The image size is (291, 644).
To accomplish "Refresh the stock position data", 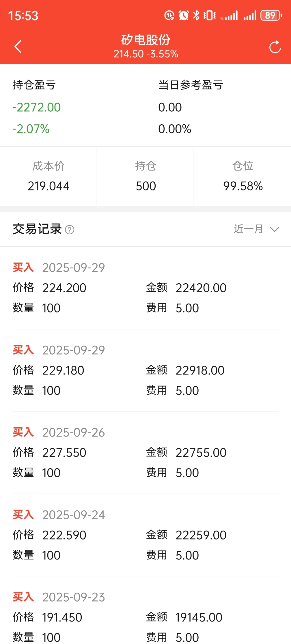I will [275, 47].
